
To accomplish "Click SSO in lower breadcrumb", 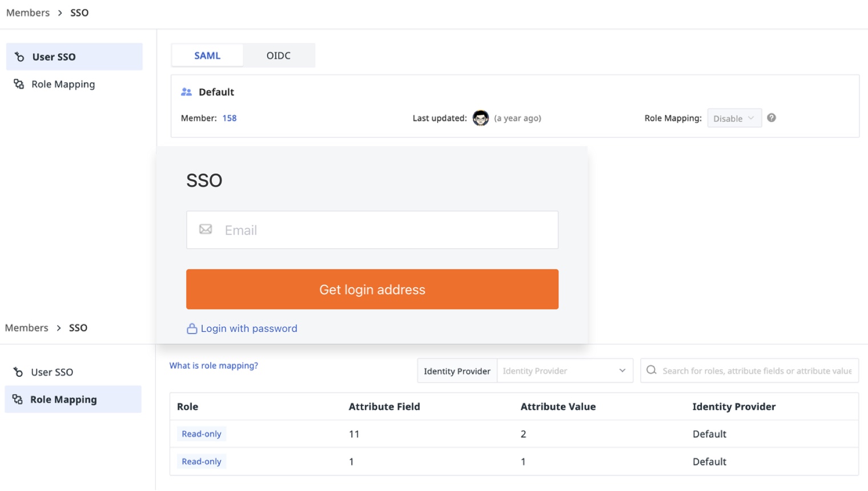I will click(78, 328).
